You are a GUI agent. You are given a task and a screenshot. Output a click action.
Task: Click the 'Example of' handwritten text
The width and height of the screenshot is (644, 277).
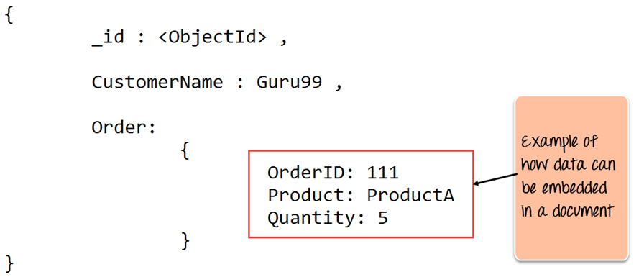click(559, 142)
